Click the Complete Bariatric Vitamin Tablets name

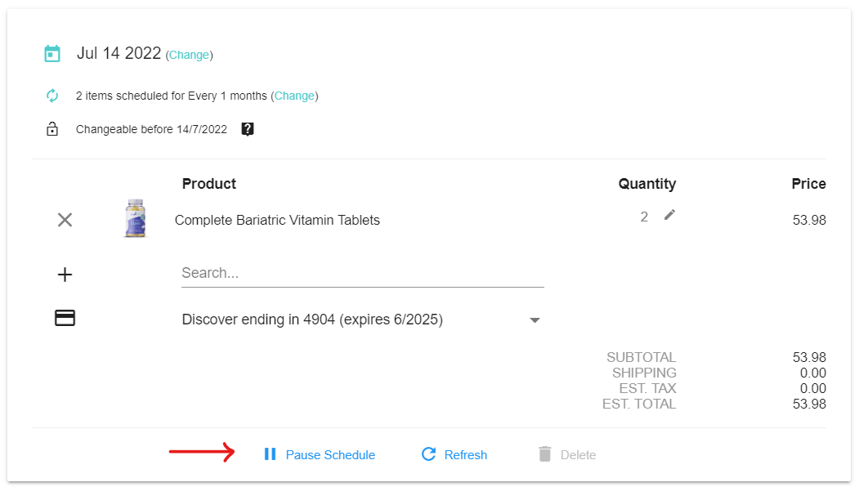277,220
